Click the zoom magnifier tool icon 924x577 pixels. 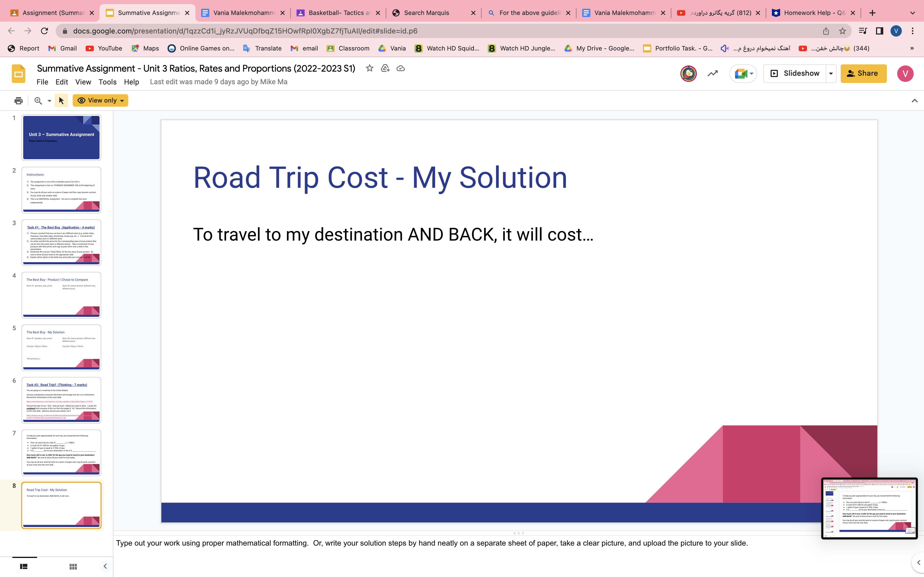(x=38, y=101)
